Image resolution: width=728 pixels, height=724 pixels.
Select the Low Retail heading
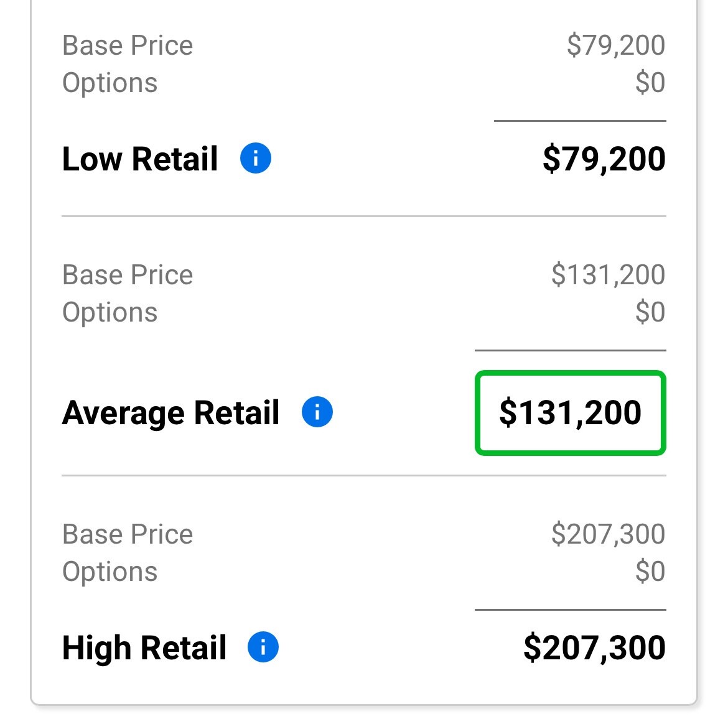140,159
